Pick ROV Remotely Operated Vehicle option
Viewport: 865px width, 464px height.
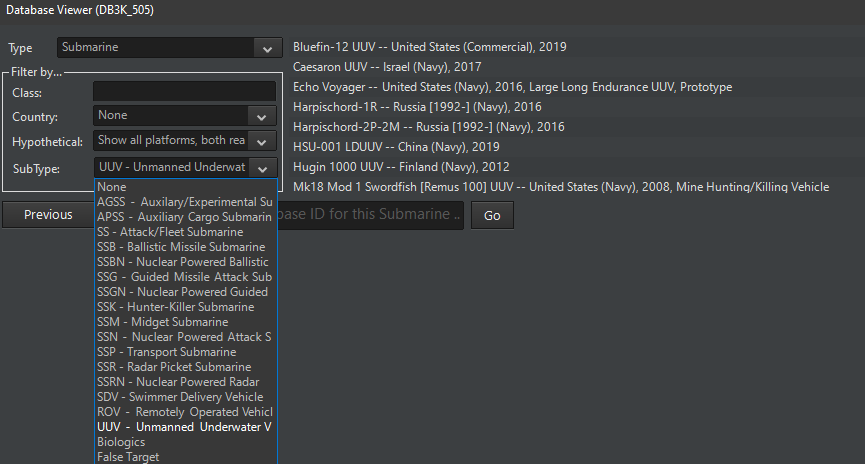point(185,412)
